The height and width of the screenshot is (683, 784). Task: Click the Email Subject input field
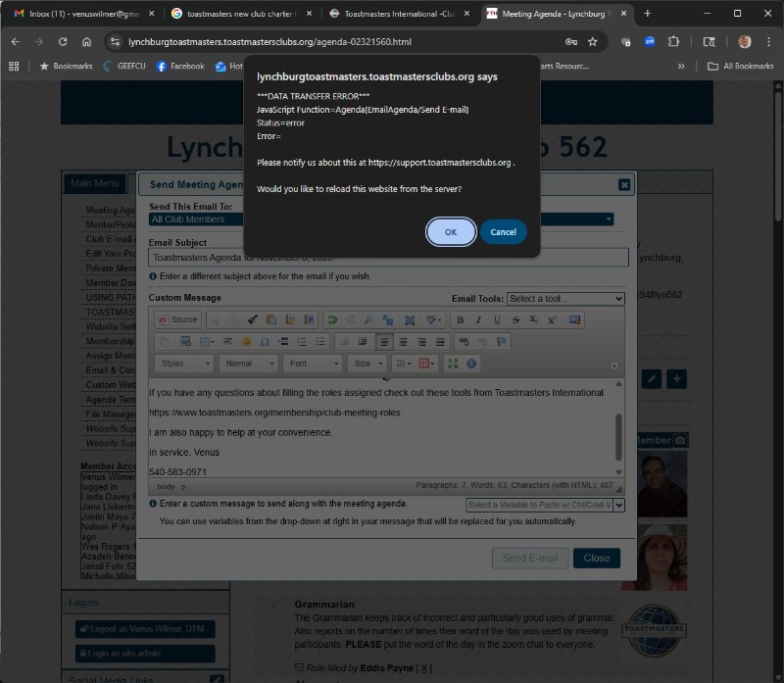pyautogui.click(x=388, y=258)
